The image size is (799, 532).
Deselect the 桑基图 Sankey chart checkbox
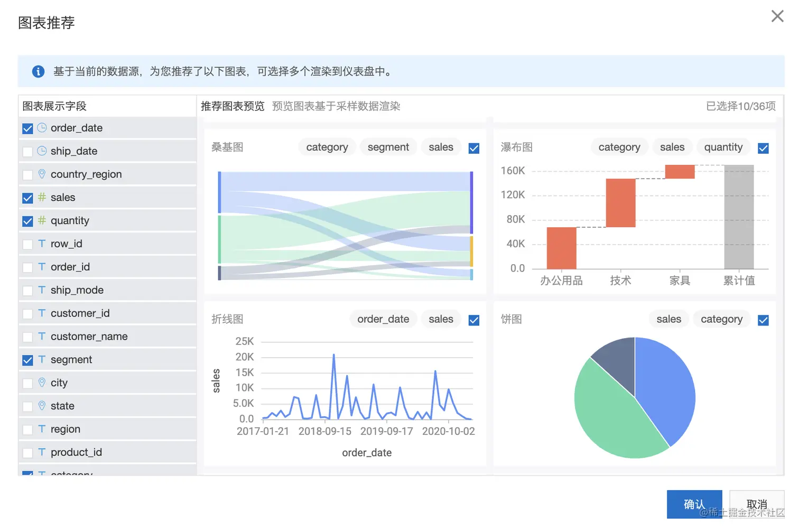(474, 148)
